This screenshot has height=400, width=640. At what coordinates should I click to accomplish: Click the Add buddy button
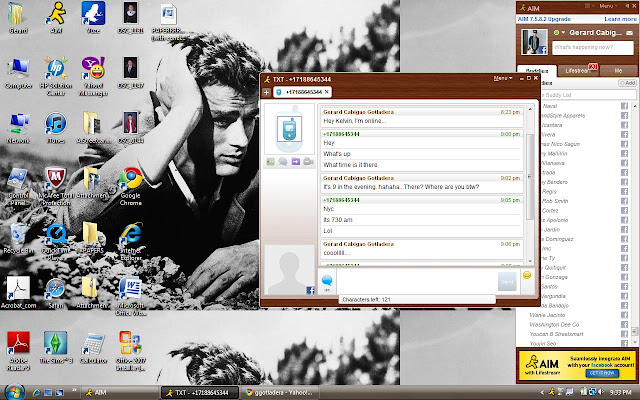pyautogui.click(x=627, y=83)
